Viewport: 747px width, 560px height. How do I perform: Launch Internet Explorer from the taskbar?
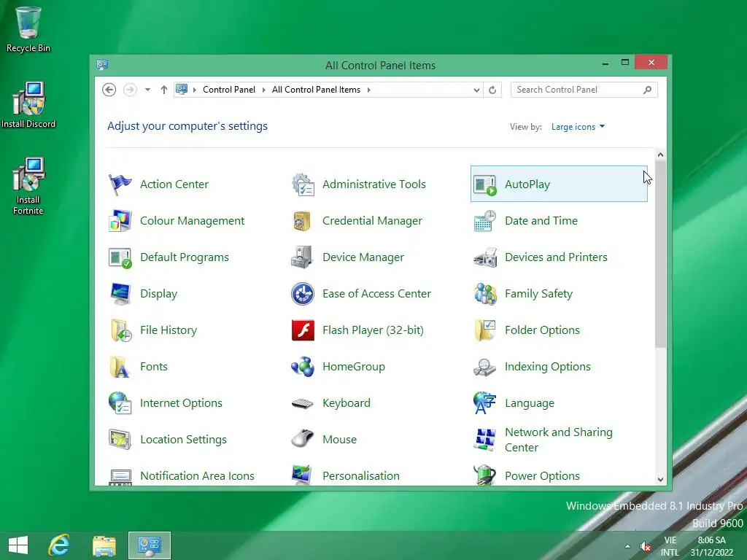click(x=59, y=545)
